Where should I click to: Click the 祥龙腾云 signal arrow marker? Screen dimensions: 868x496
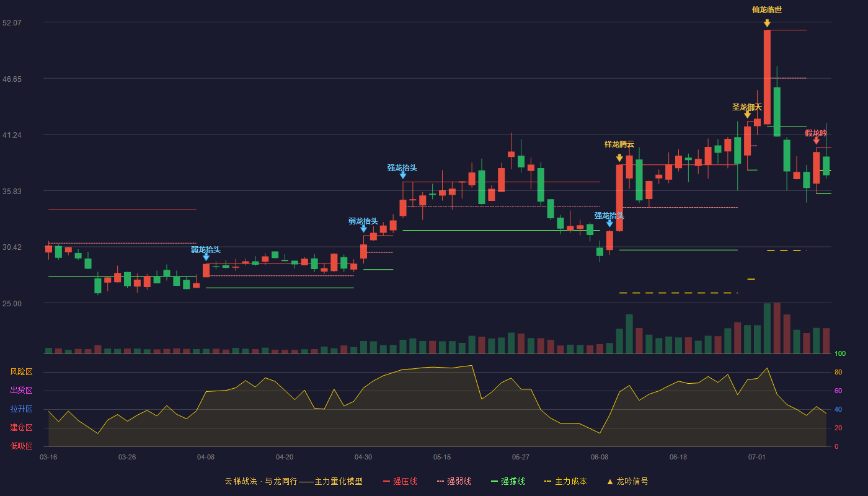tap(619, 158)
